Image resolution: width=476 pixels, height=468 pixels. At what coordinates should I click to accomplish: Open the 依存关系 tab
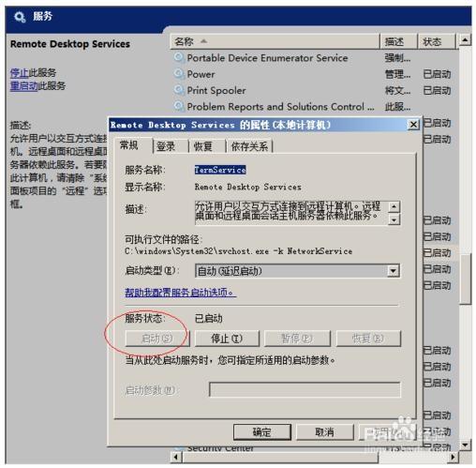pyautogui.click(x=249, y=146)
